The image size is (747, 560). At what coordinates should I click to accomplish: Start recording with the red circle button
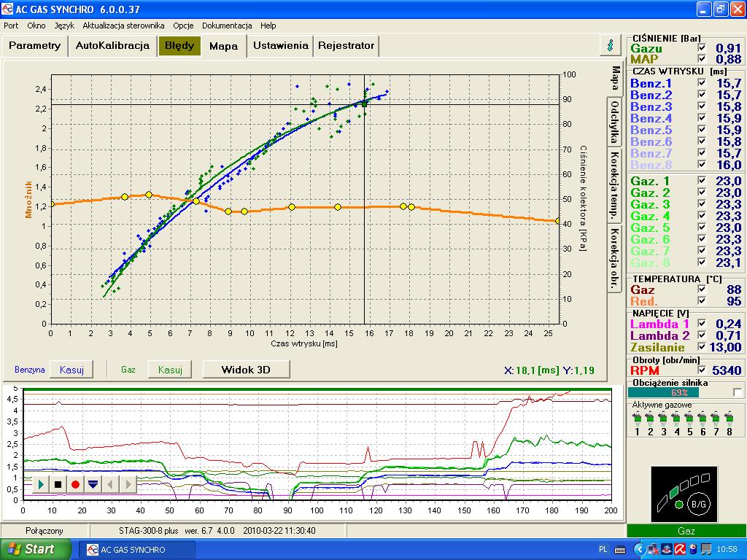coord(75,483)
